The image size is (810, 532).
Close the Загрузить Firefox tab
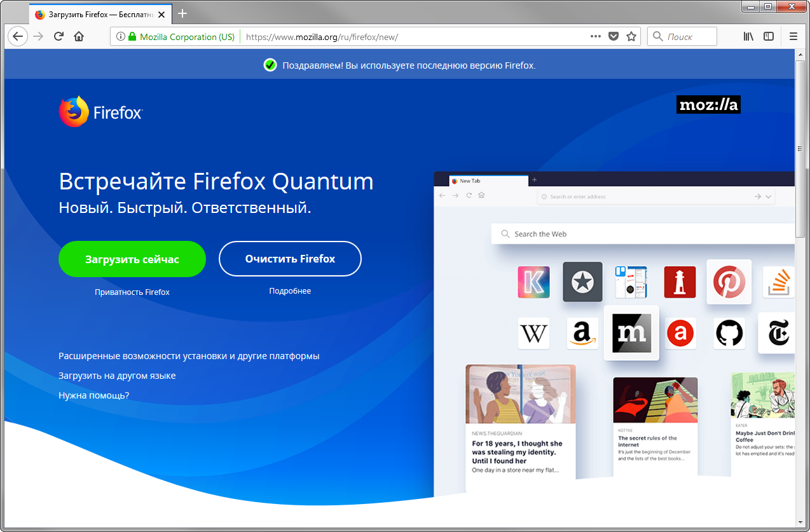(161, 14)
